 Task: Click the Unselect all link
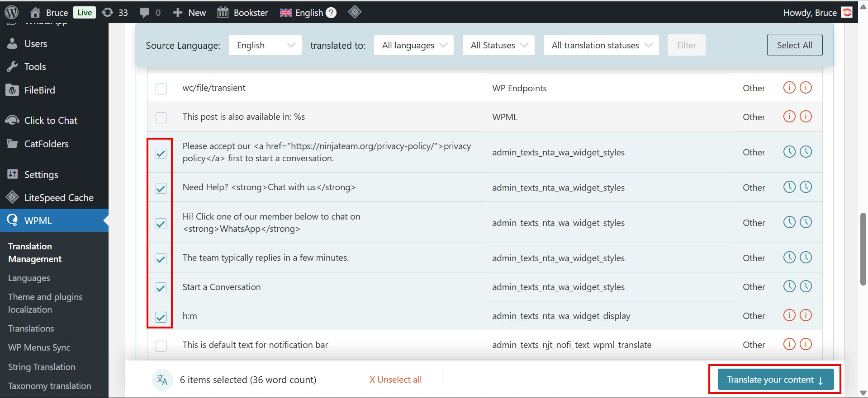pyautogui.click(x=396, y=379)
